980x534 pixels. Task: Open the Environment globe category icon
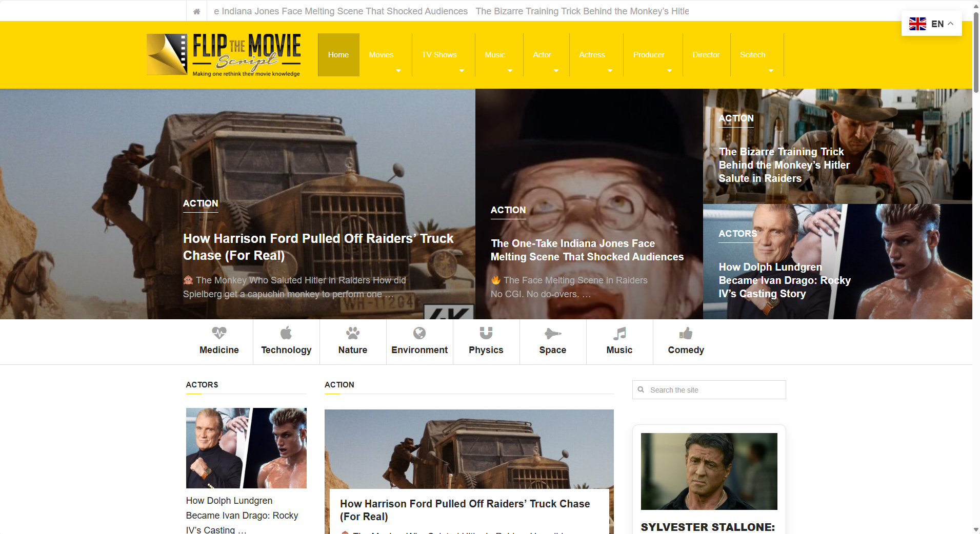(x=419, y=333)
